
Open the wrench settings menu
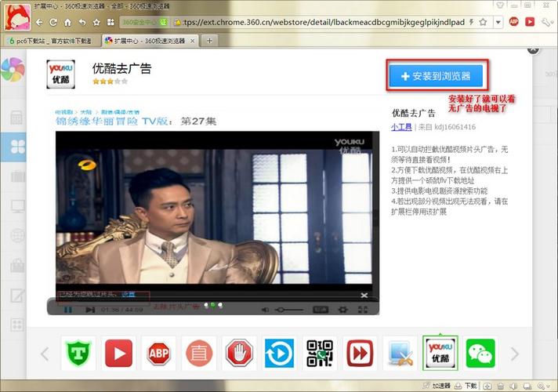point(546,22)
